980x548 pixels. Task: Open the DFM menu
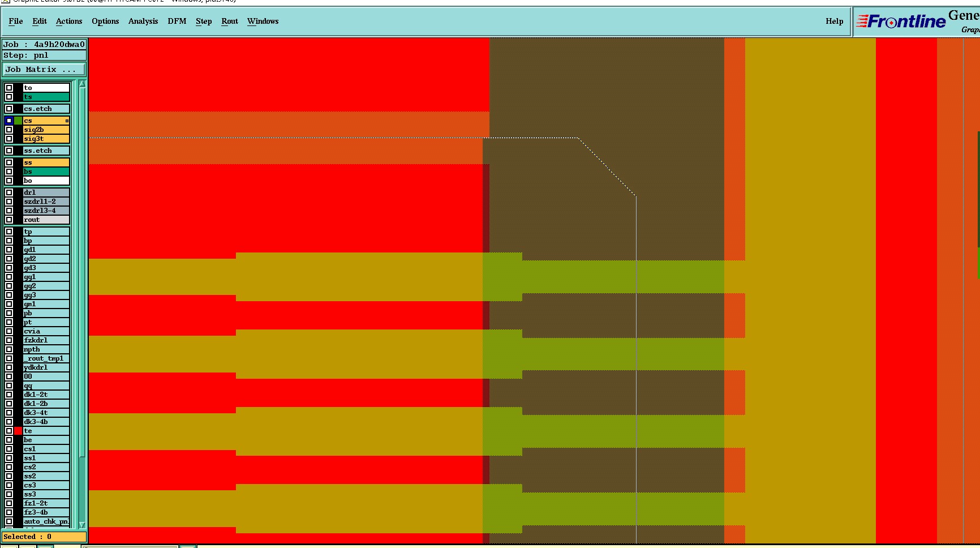click(177, 22)
